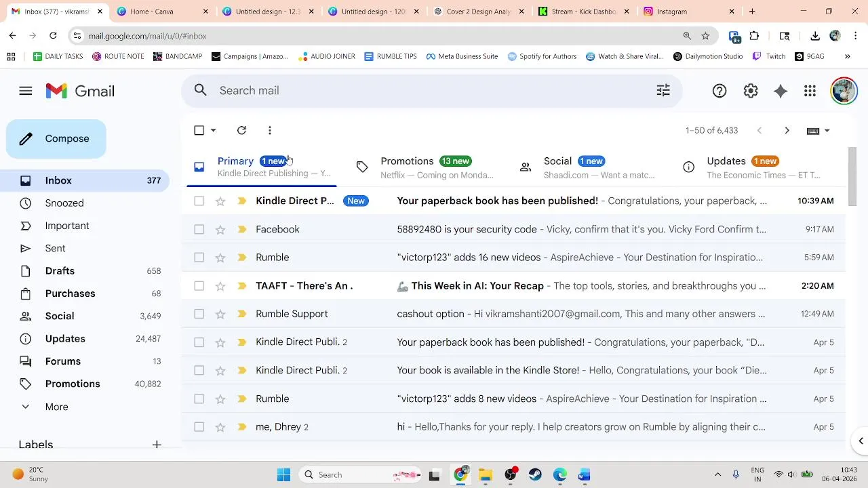Select the 'me, Dhrey' email checkbox
868x488 pixels.
tap(199, 427)
